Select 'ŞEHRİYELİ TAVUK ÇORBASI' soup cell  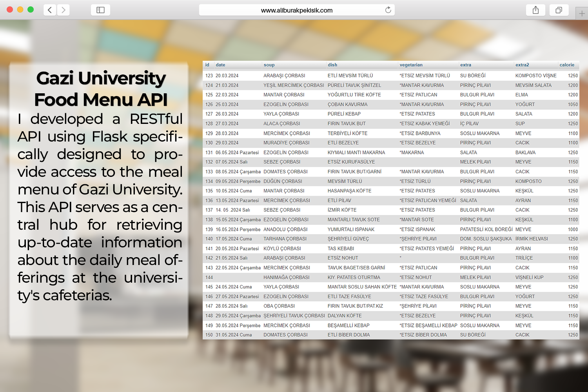294,316
